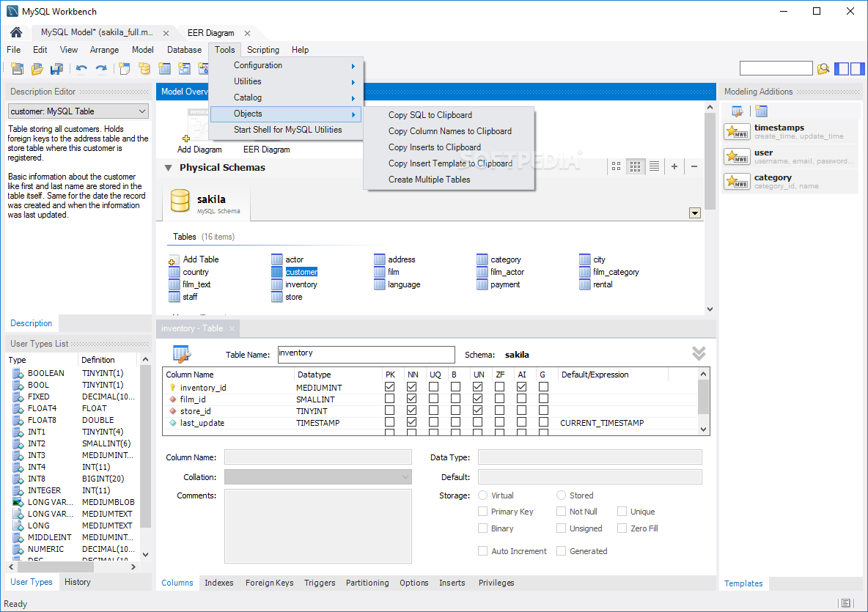Screen dimensions: 868x612
Task: Close the inventory - Table tab
Action: pyautogui.click(x=232, y=328)
